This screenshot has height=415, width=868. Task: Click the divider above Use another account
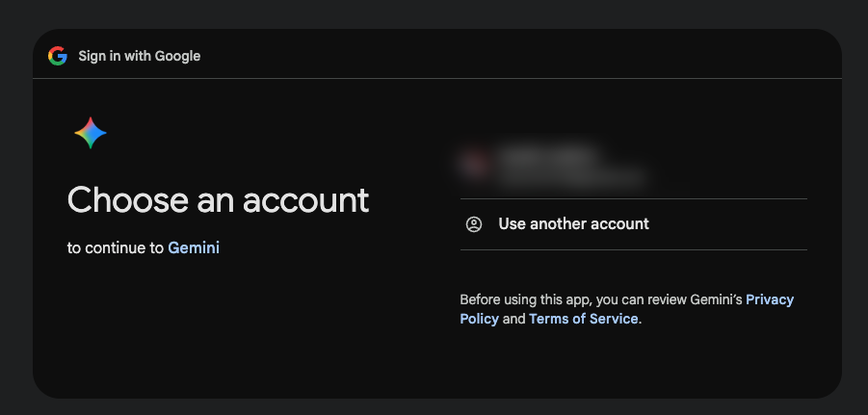(x=633, y=198)
